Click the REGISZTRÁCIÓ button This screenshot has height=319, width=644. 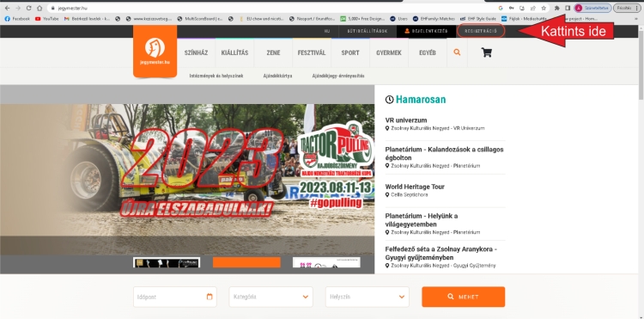point(481,31)
